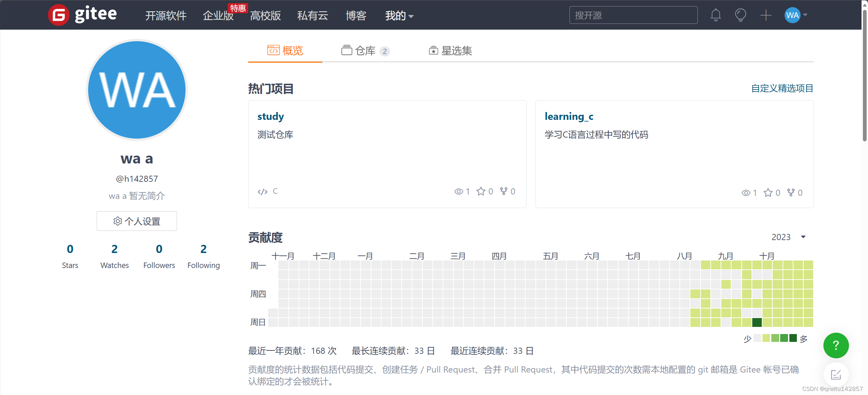
Task: Click the watch eye icon on study repo
Action: point(459,191)
